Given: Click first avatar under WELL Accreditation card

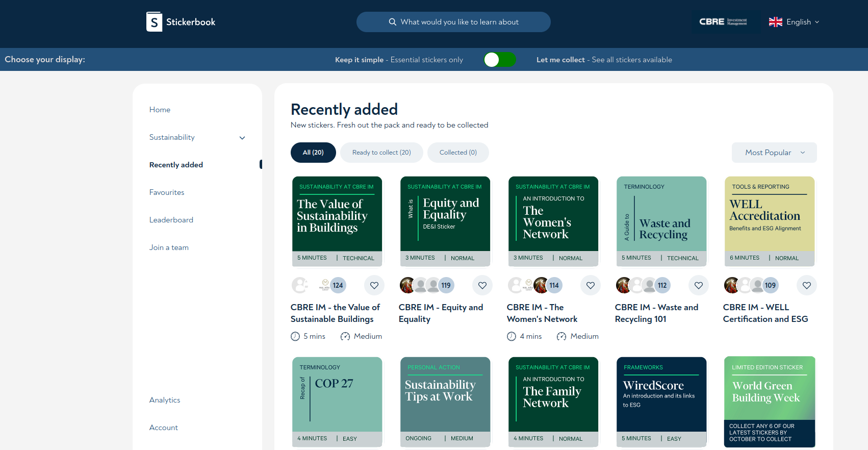Looking at the screenshot, I should point(732,285).
